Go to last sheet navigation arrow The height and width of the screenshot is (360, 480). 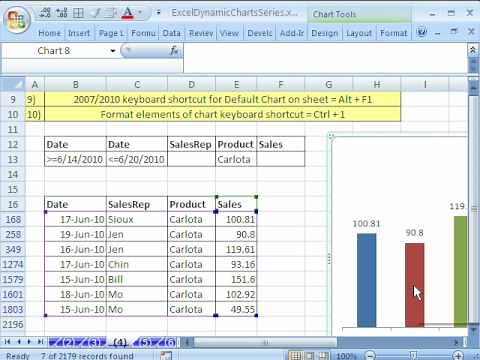[41, 342]
